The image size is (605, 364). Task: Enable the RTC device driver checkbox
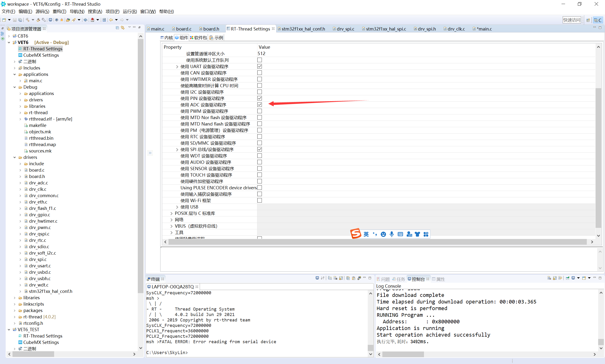(260, 137)
